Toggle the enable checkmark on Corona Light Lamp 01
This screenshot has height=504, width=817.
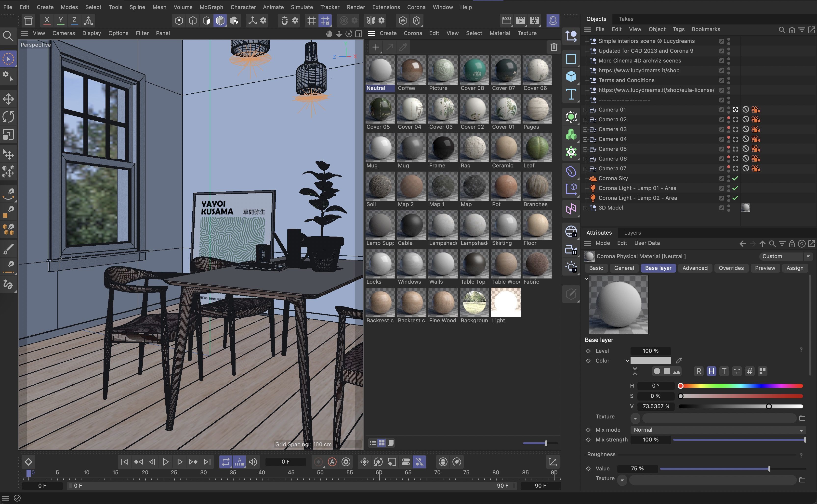click(x=735, y=188)
